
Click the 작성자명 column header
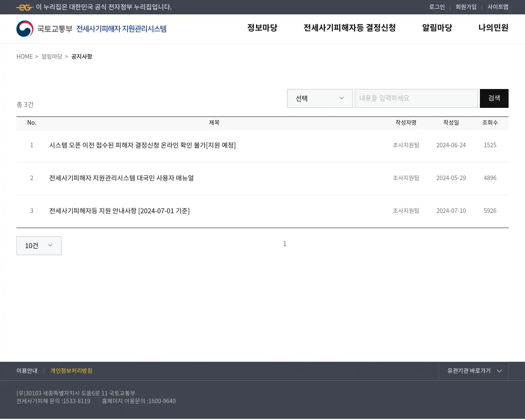pyautogui.click(x=406, y=123)
